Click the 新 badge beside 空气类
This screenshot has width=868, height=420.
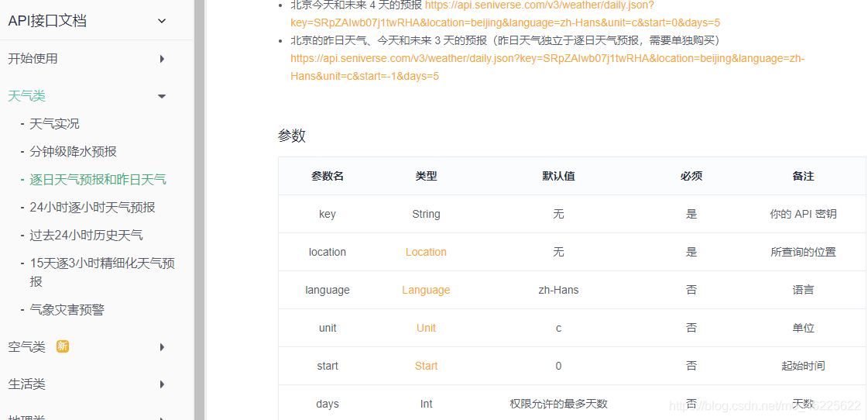click(63, 347)
